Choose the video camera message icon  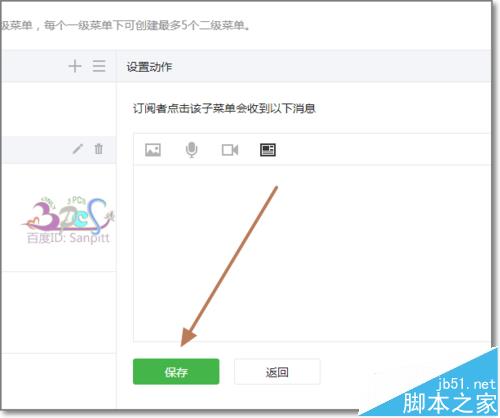(x=230, y=150)
